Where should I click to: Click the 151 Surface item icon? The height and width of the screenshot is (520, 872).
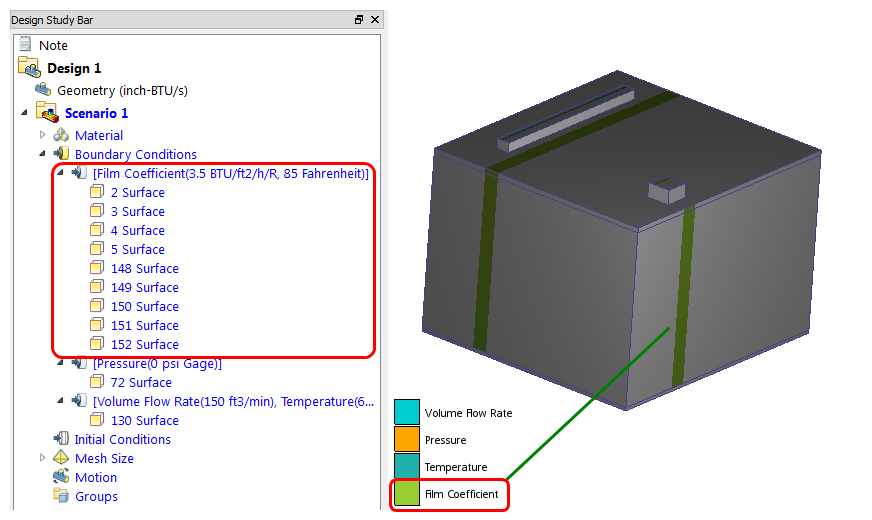pyautogui.click(x=97, y=325)
